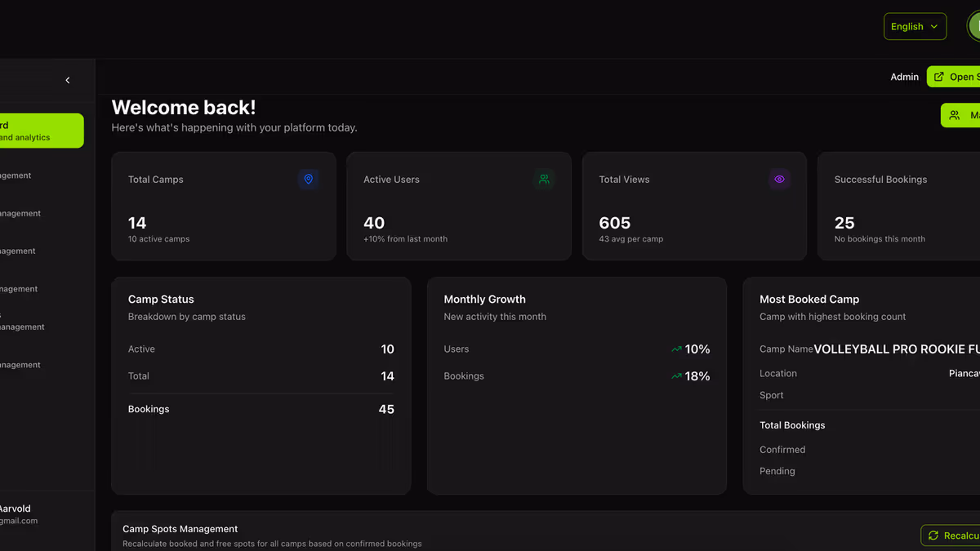Toggle the Total Views visibility eye indicator
The width and height of the screenshot is (980, 551).
(779, 179)
